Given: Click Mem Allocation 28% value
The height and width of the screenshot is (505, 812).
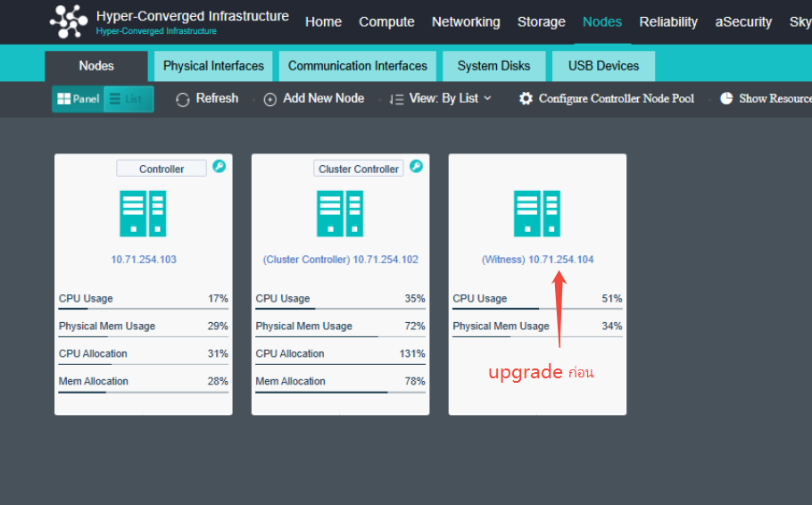Looking at the screenshot, I should pos(218,381).
